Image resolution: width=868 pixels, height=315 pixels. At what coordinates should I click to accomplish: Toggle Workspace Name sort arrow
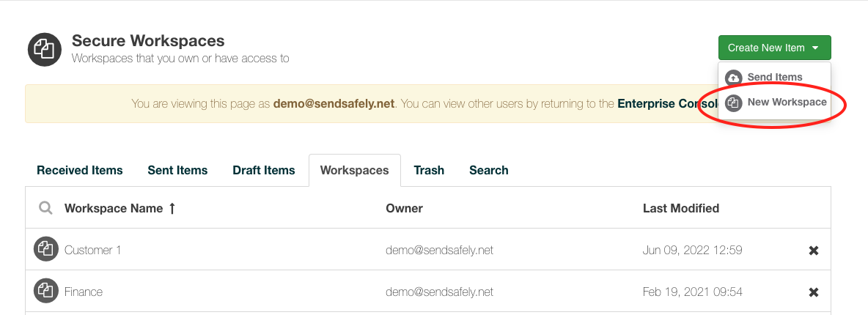point(172,208)
